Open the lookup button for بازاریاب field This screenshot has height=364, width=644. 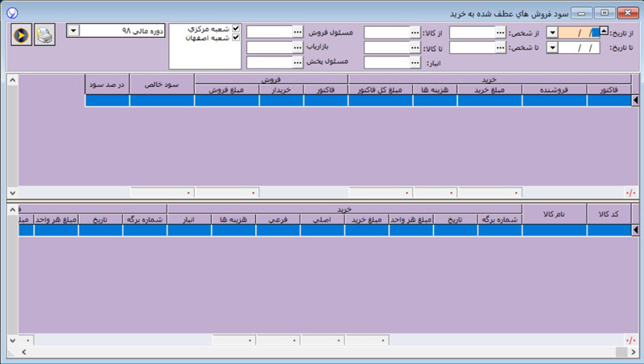pos(298,48)
